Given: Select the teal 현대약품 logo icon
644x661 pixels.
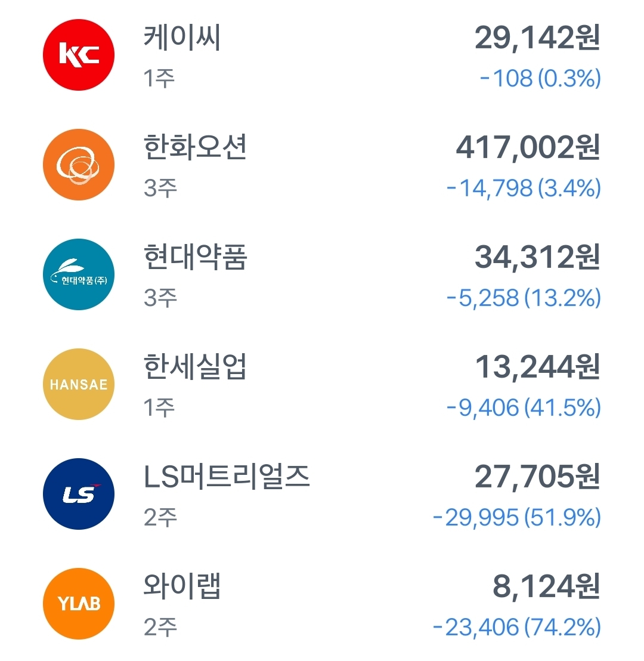Looking at the screenshot, I should click(79, 274).
